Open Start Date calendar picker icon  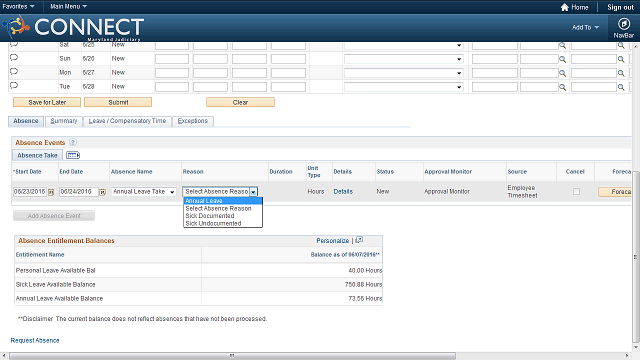[51, 192]
